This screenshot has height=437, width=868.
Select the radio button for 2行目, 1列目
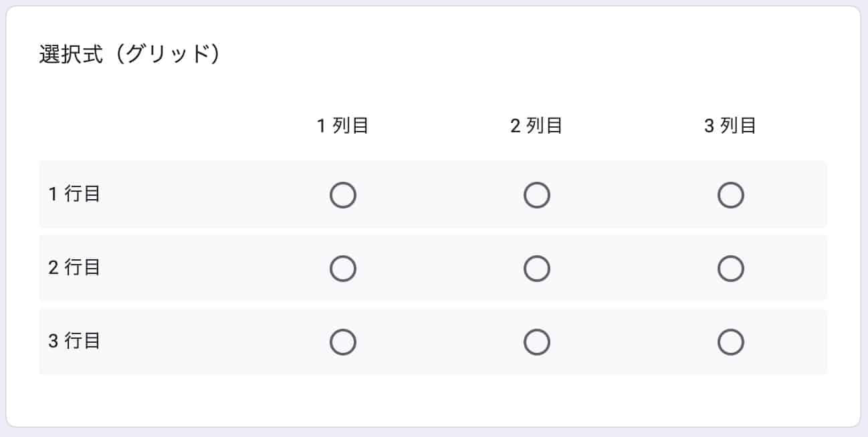(343, 268)
